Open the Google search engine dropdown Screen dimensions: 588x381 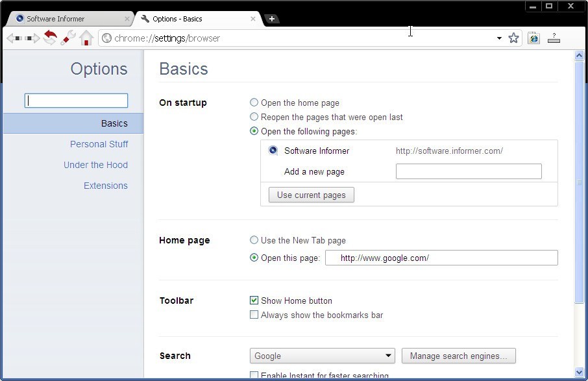click(x=323, y=356)
